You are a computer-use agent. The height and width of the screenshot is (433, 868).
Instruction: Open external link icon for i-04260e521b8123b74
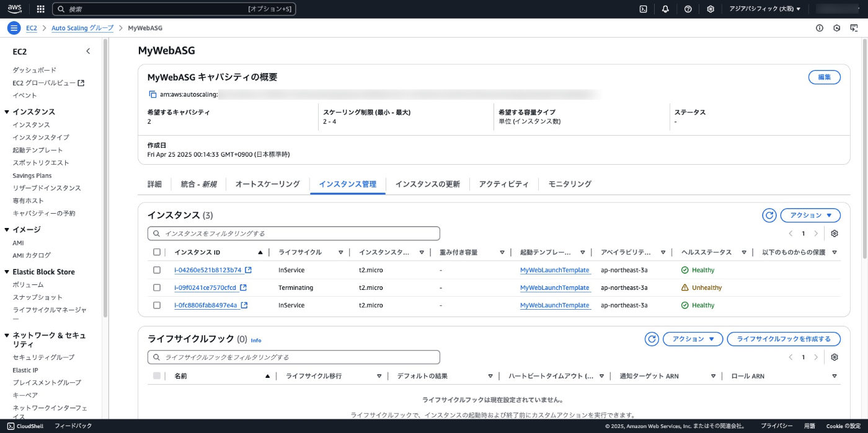tap(249, 270)
